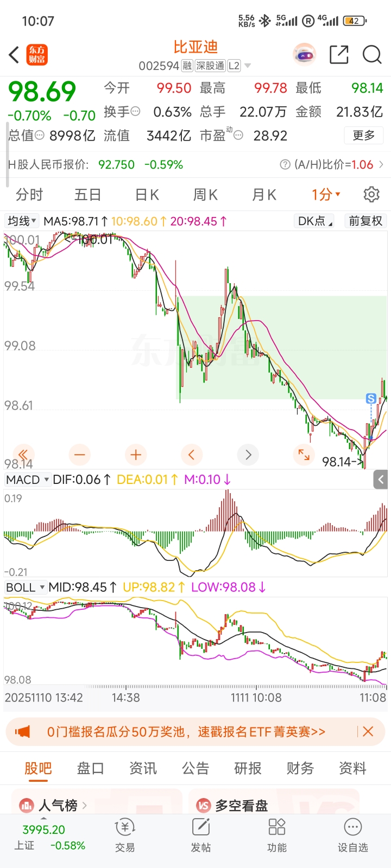Select the 公告 tab

[x=195, y=768]
